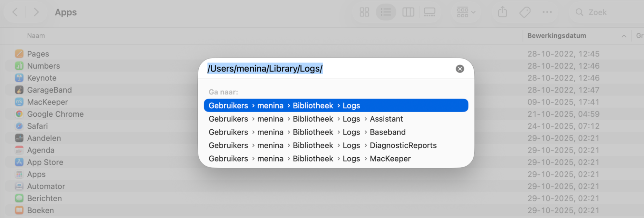
Task: Click the date 28-10-2022, 12:45
Action: pos(563,54)
